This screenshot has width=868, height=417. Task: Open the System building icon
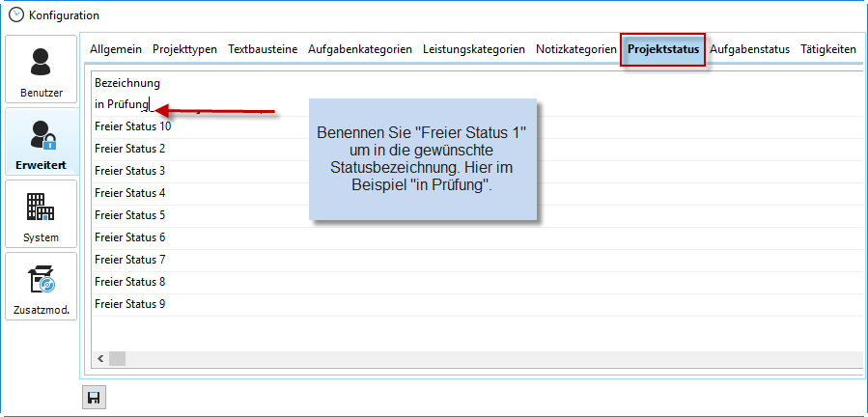coord(41,214)
